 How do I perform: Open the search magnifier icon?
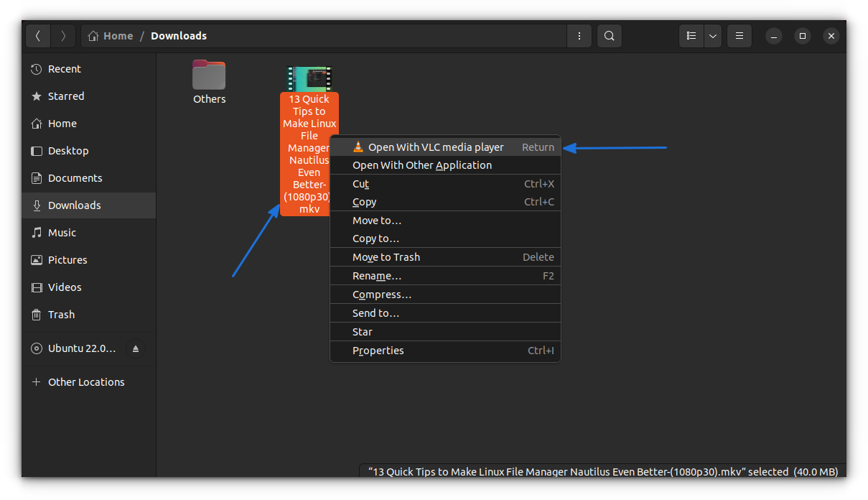(x=609, y=36)
